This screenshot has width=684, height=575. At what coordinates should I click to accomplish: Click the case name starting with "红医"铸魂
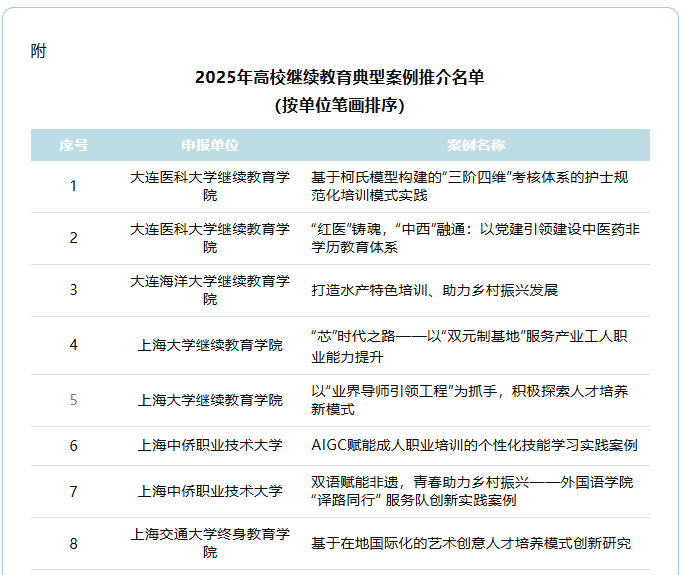pos(470,237)
